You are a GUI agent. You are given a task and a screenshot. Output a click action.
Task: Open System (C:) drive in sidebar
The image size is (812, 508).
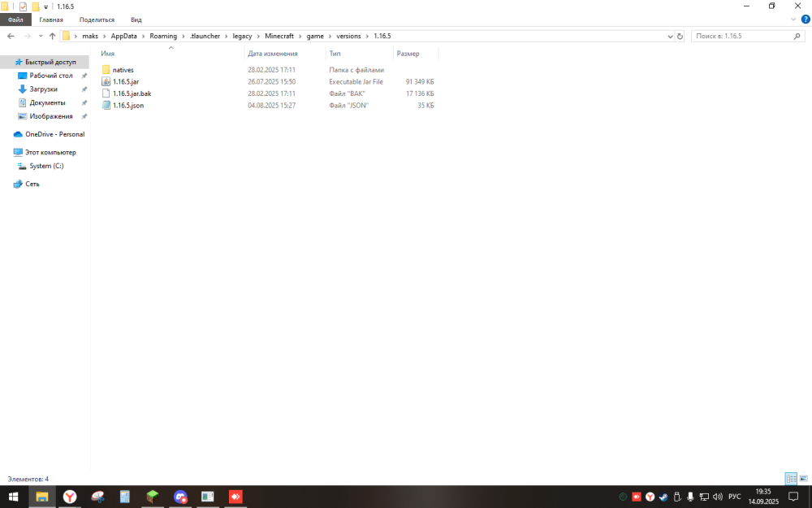point(46,166)
